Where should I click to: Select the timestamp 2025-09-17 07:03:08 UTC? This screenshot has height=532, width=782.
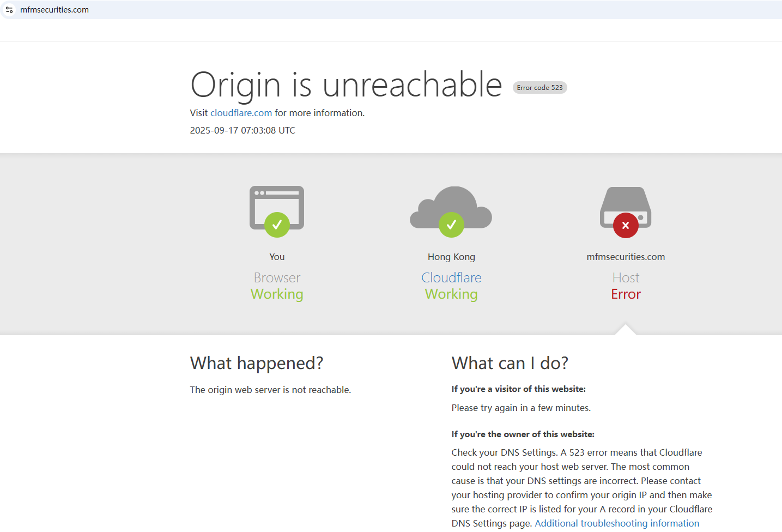[x=243, y=130]
